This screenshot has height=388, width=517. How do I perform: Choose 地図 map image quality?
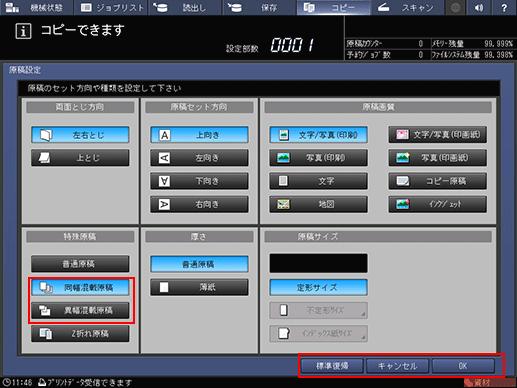coord(319,204)
